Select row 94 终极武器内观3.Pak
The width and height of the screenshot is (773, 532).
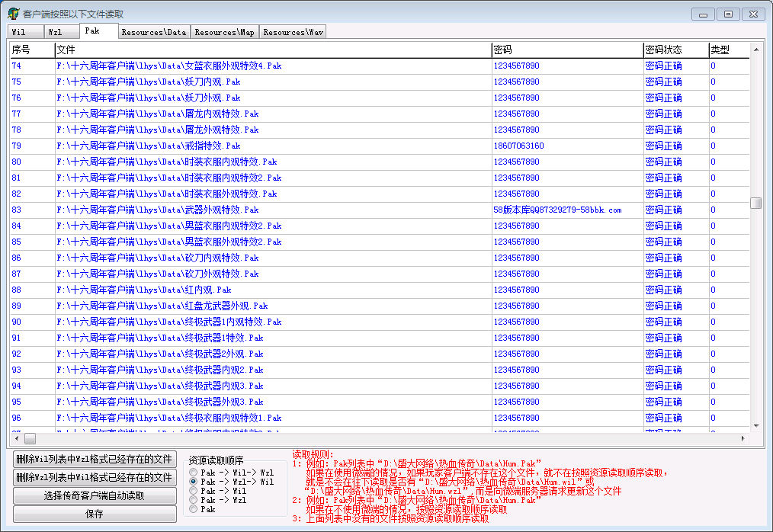click(x=379, y=386)
